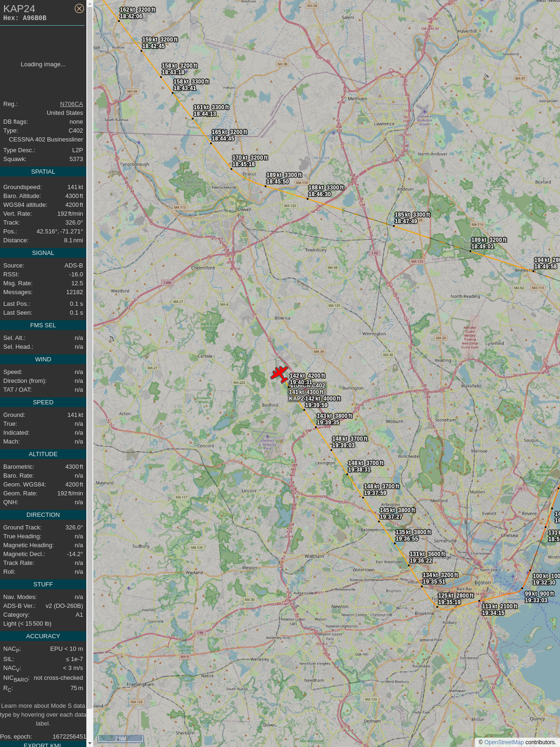Click the red selected aircraft icon
This screenshot has height=747, width=560.
pyautogui.click(x=280, y=374)
